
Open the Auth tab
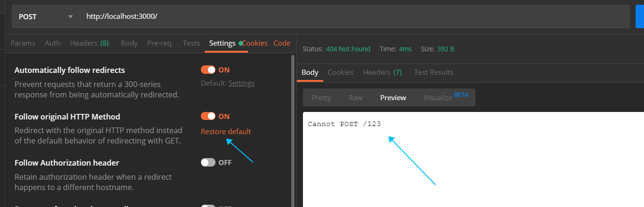pos(53,43)
